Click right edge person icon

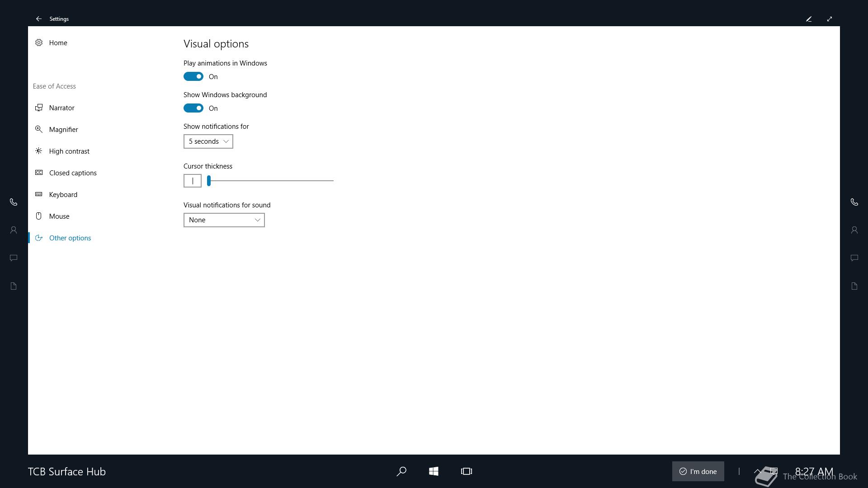click(x=854, y=230)
